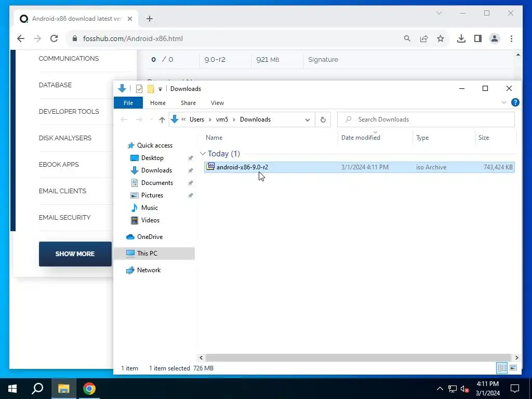
Task: Click Users in breadcrumb path
Action: (197, 119)
